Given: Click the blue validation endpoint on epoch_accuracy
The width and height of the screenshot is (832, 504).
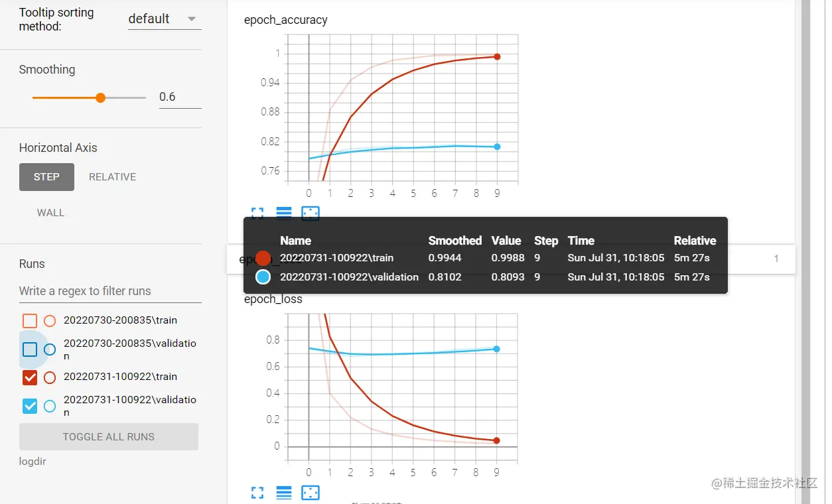Looking at the screenshot, I should tap(497, 147).
